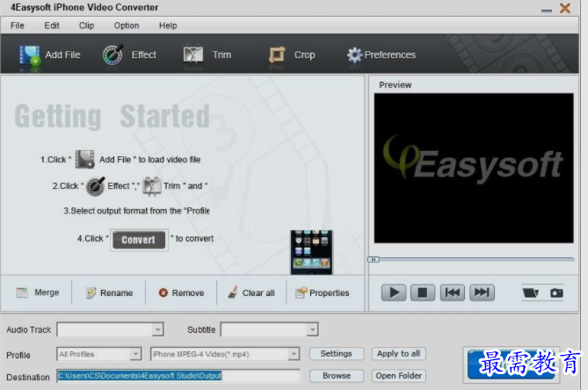Click the Open Folder button

(399, 376)
